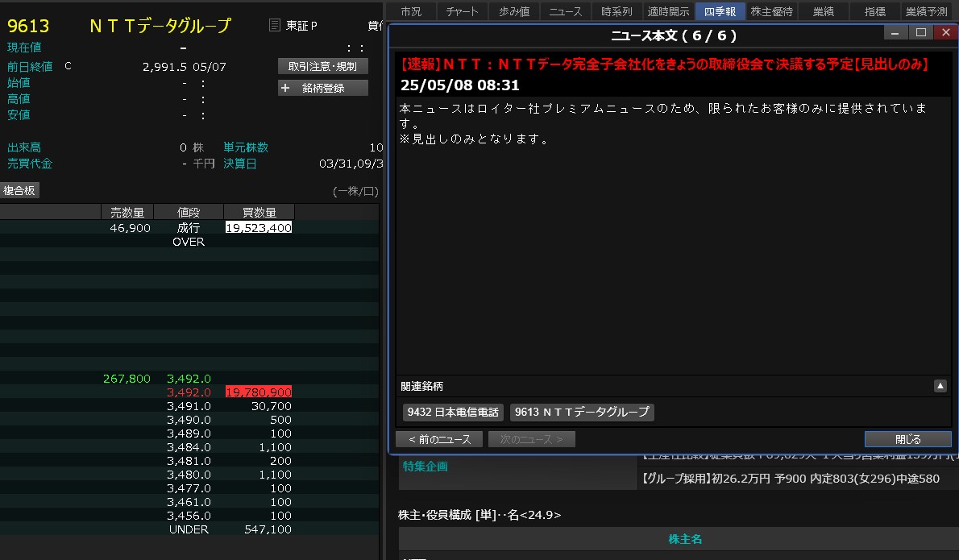Screen dimensions: 959x560
Task: Click the 株主名 column header
Action: point(684,538)
